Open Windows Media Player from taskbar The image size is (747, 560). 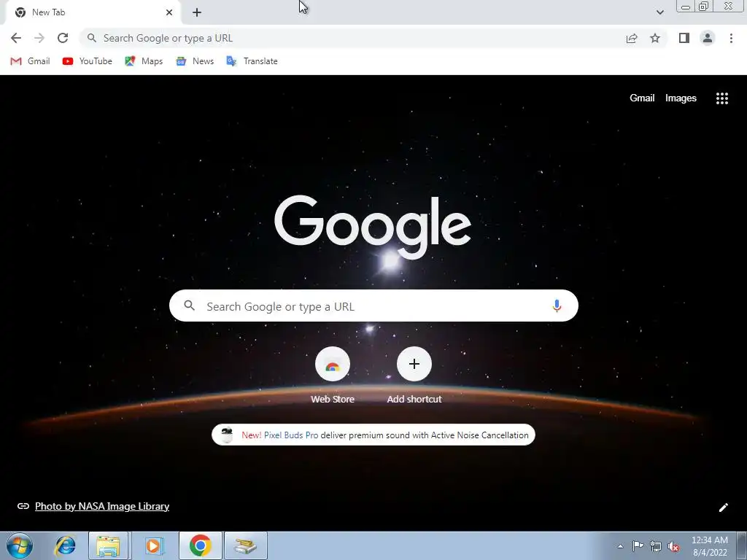(153, 545)
